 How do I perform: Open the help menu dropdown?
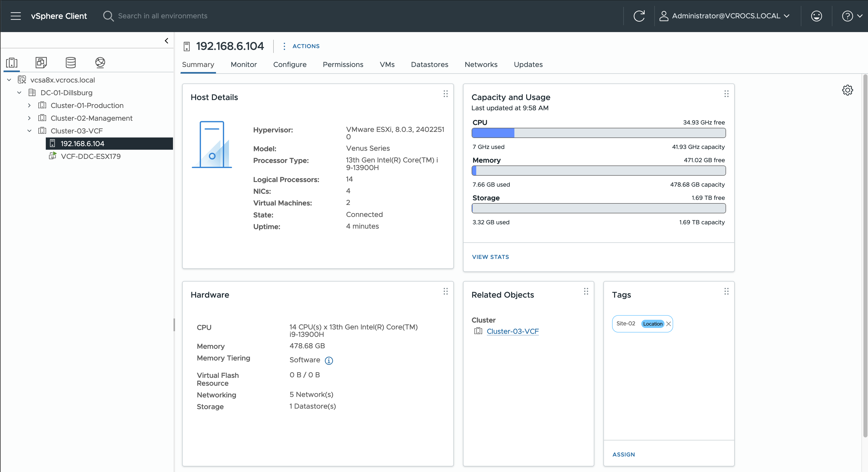pos(851,16)
